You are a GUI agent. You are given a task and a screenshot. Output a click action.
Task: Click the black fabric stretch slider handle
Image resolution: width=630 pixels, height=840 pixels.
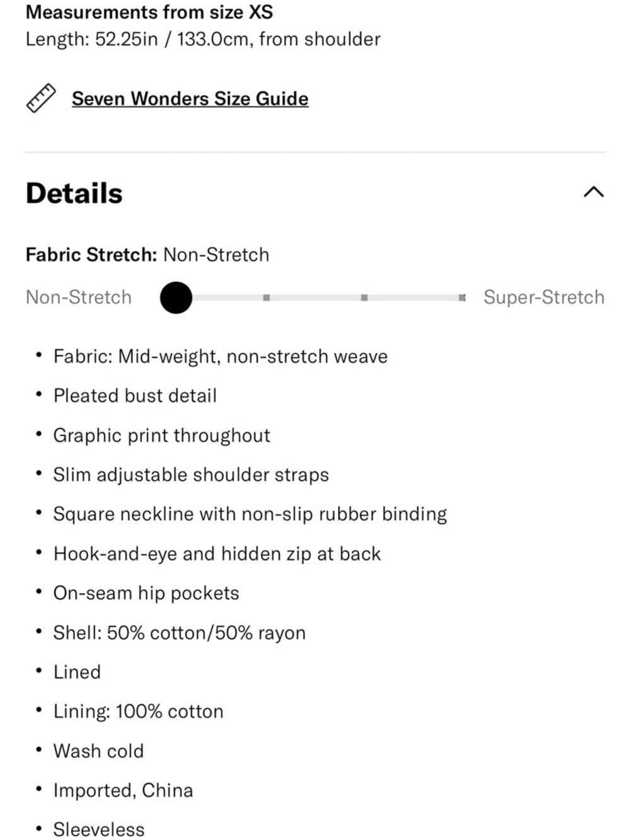(176, 297)
